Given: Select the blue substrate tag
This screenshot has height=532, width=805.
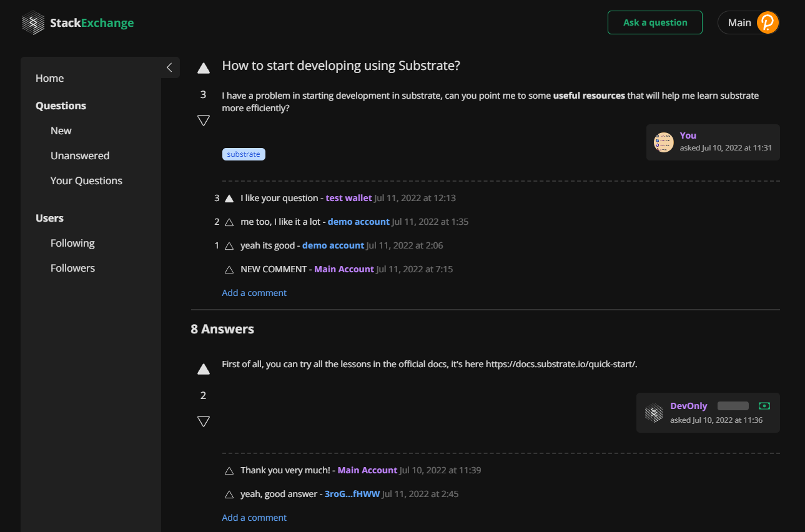Looking at the screenshot, I should [244, 154].
